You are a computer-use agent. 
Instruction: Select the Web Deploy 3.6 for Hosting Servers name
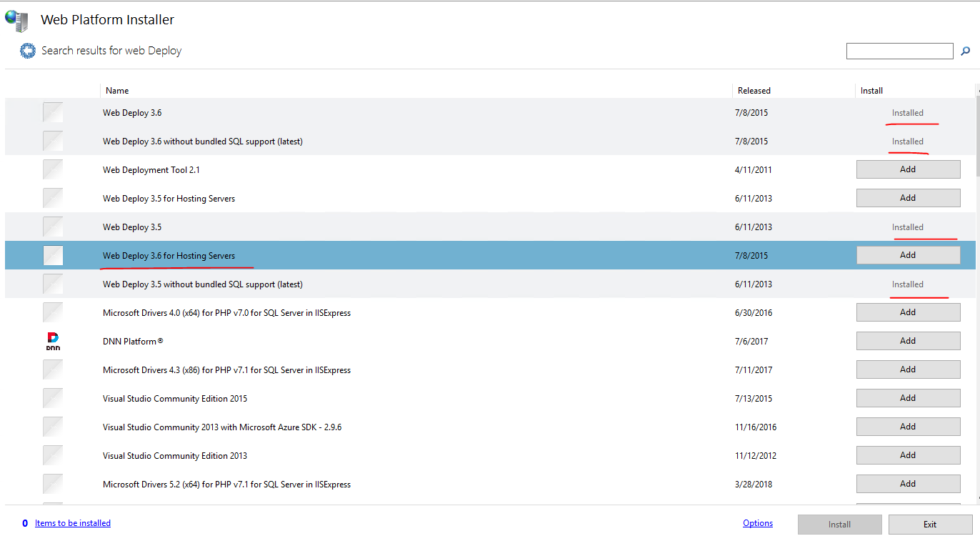tap(169, 256)
